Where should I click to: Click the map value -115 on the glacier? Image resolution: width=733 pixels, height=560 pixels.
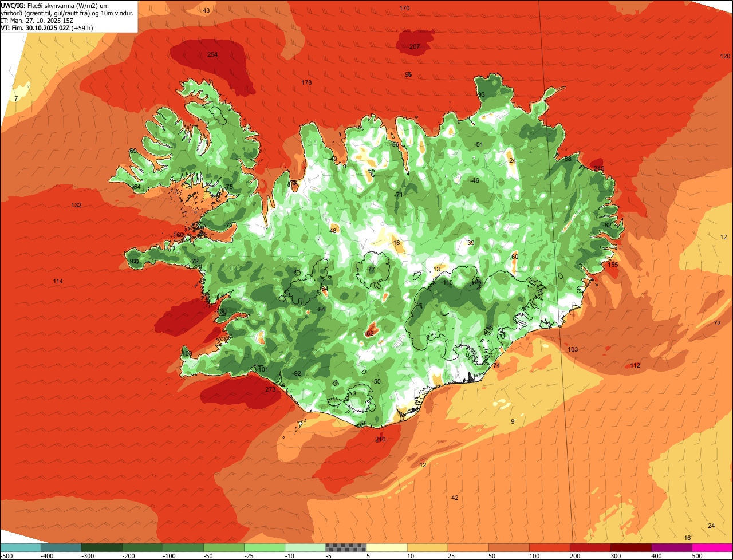(x=447, y=282)
